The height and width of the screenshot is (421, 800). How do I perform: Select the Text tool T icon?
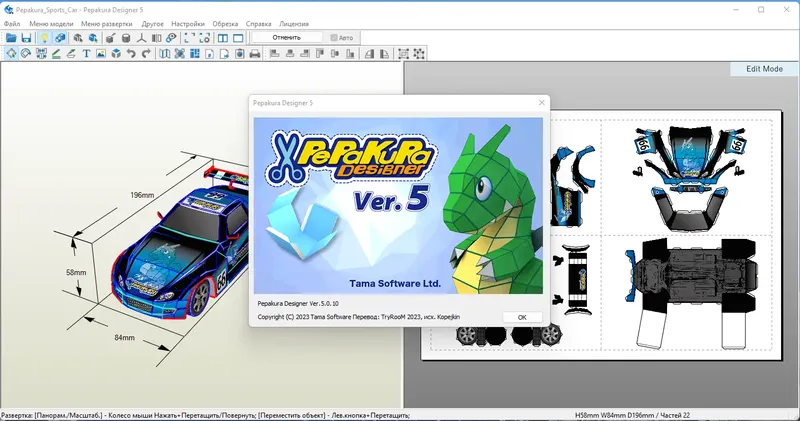tap(86, 54)
